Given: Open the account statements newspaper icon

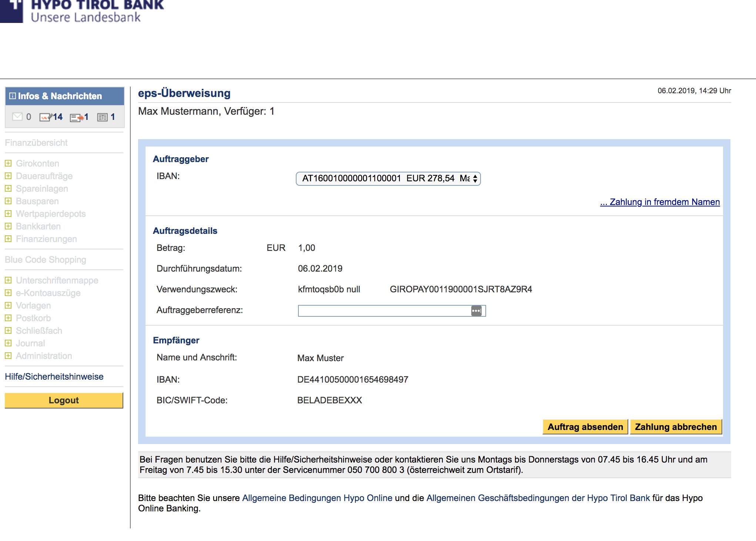Looking at the screenshot, I should tap(102, 117).
